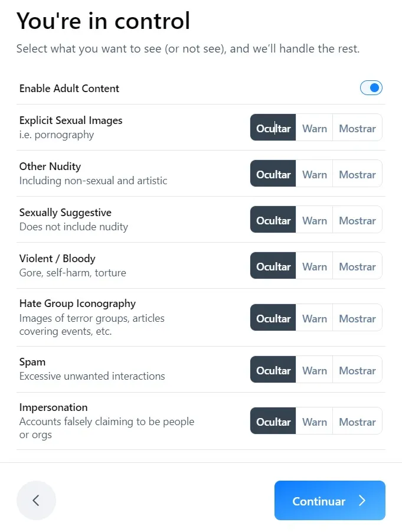Choose Mostrar for Hate Group Iconography

[x=357, y=318]
